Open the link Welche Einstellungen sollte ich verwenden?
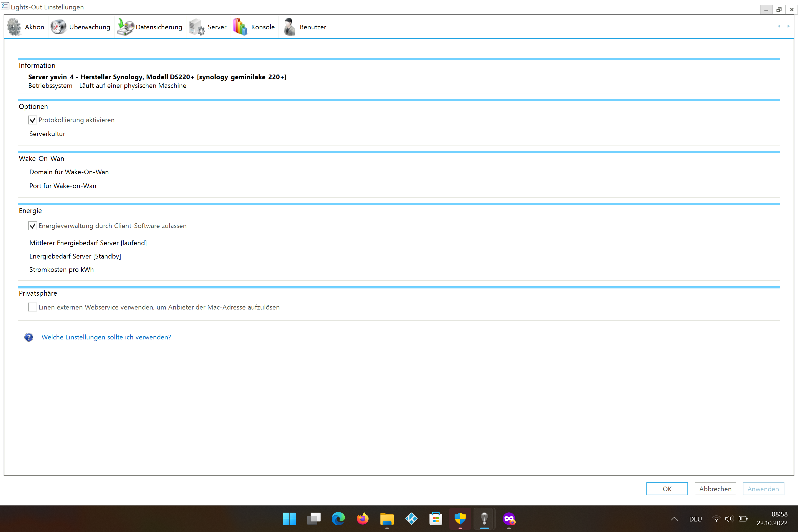 point(106,337)
